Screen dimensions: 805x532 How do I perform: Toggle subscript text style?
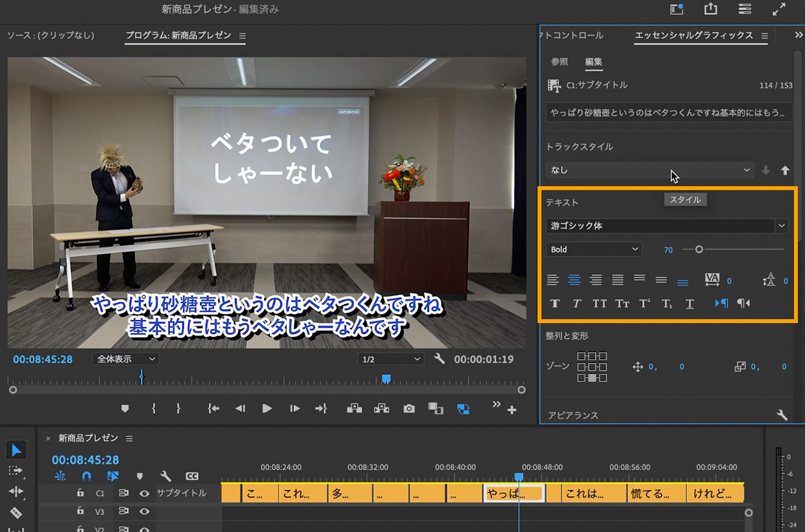click(x=667, y=304)
